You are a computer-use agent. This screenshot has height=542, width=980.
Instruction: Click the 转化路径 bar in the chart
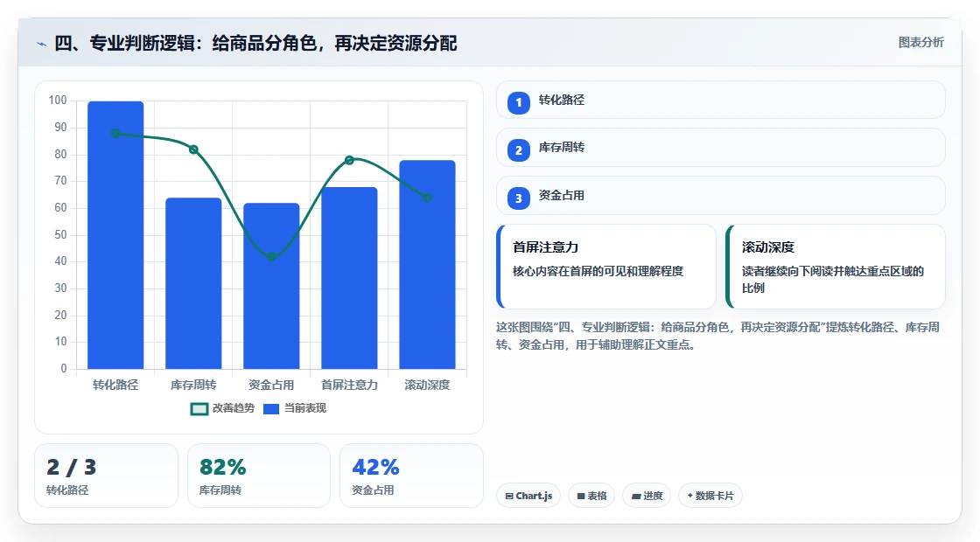pyautogui.click(x=115, y=235)
